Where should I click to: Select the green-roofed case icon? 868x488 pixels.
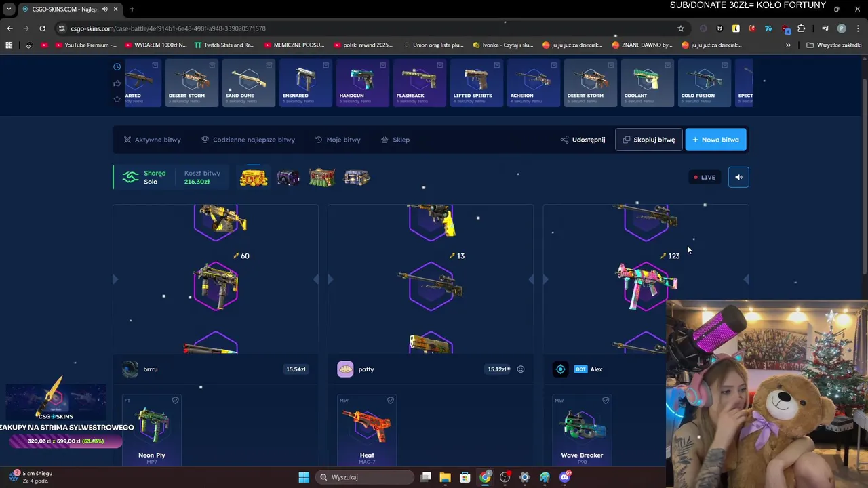click(322, 177)
